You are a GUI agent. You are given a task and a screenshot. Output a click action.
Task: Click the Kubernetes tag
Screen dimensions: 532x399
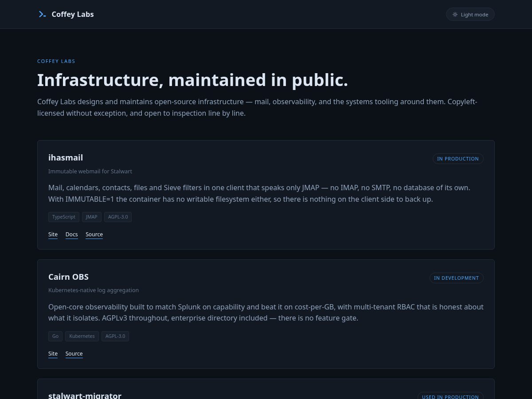coord(82,336)
